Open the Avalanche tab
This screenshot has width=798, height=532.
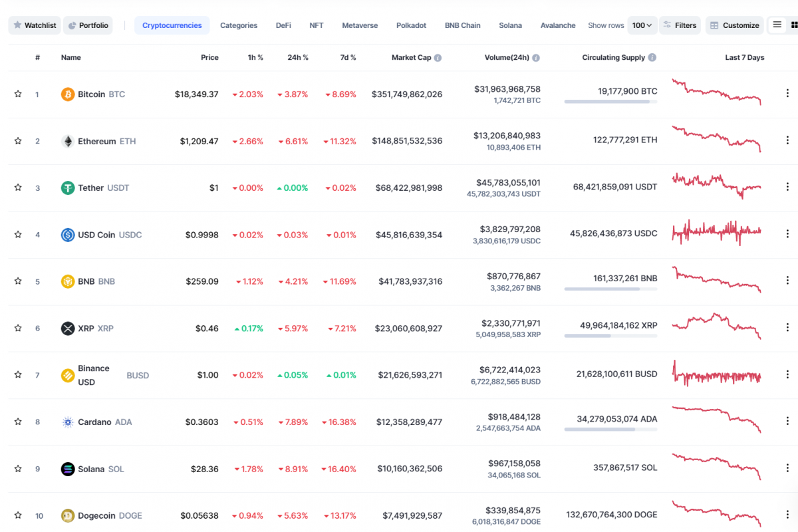[558, 25]
